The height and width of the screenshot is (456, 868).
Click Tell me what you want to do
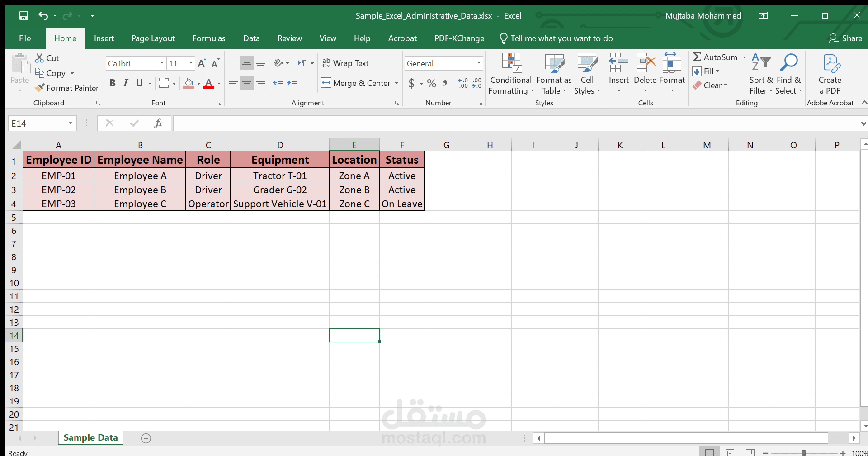(x=561, y=38)
